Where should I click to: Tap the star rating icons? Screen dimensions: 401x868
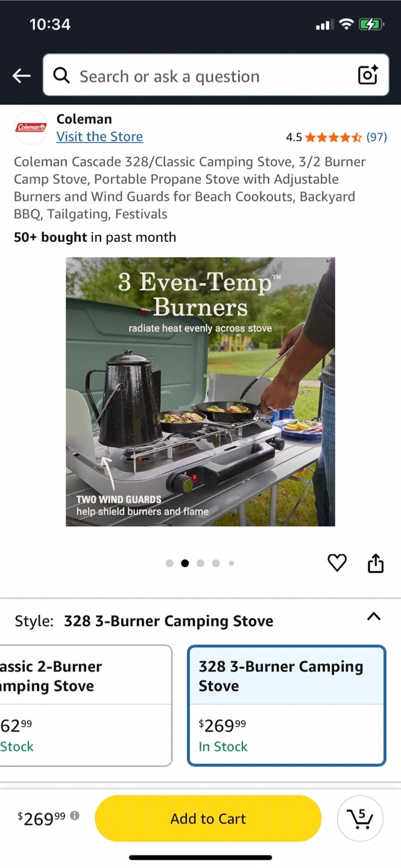tap(333, 137)
